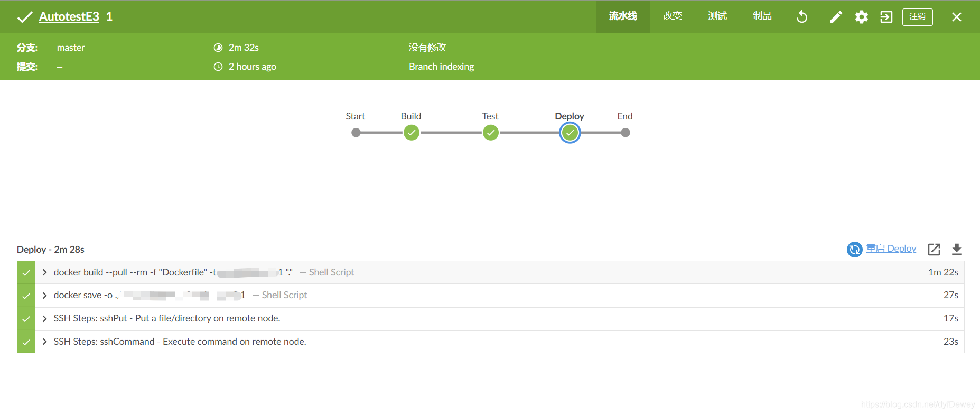Viewport: 980px width, 414px height.
Task: Expand the docker build step log
Action: click(44, 272)
